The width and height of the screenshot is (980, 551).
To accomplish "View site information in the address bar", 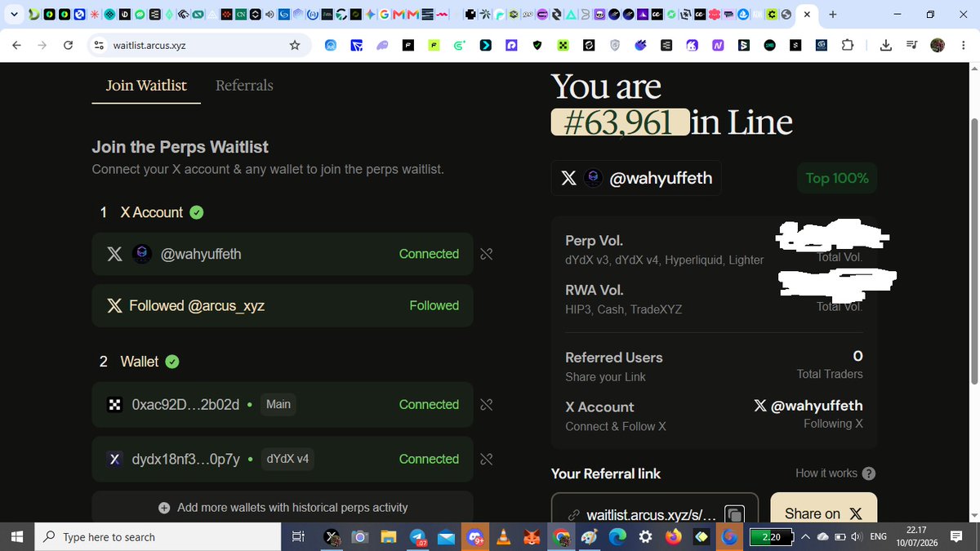I will [x=100, y=45].
